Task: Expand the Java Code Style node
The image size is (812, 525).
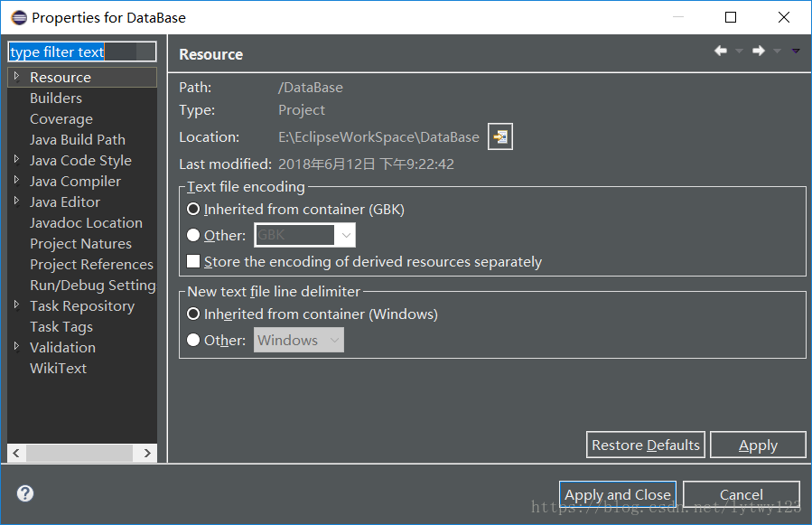Action: [x=16, y=160]
